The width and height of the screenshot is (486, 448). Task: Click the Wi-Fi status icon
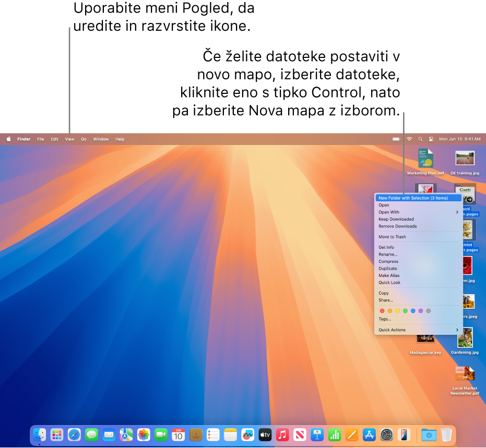pyautogui.click(x=409, y=139)
